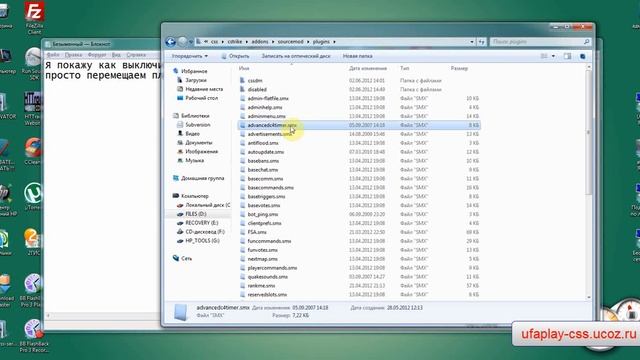Go back with Explorer's back arrow button

(x=171, y=42)
